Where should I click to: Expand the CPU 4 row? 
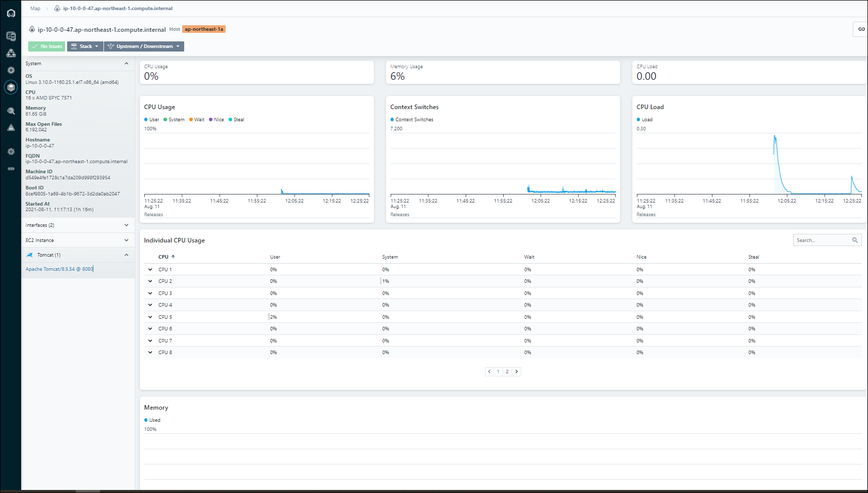150,305
